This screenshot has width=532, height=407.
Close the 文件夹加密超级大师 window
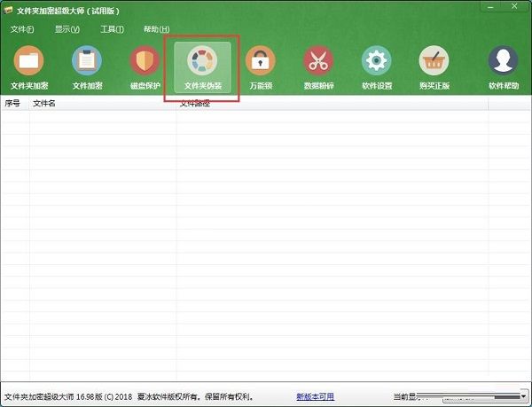pos(514,6)
